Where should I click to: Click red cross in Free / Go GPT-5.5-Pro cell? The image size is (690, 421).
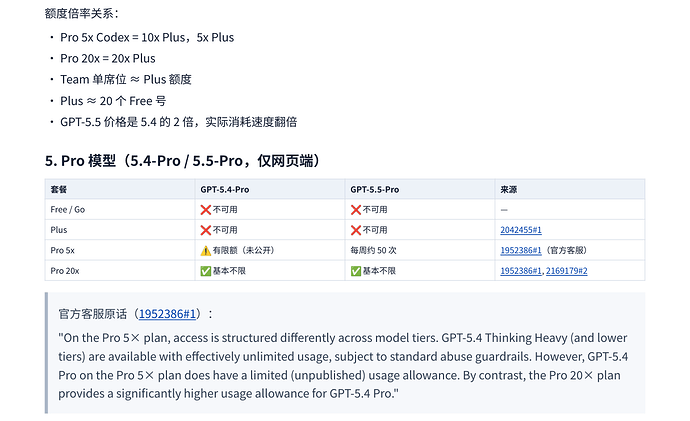click(x=356, y=210)
